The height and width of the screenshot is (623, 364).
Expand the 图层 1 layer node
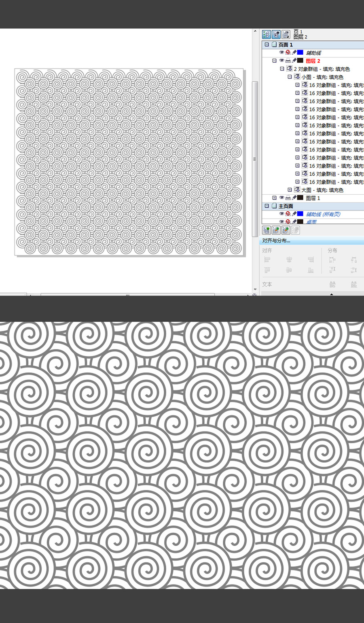click(x=275, y=198)
